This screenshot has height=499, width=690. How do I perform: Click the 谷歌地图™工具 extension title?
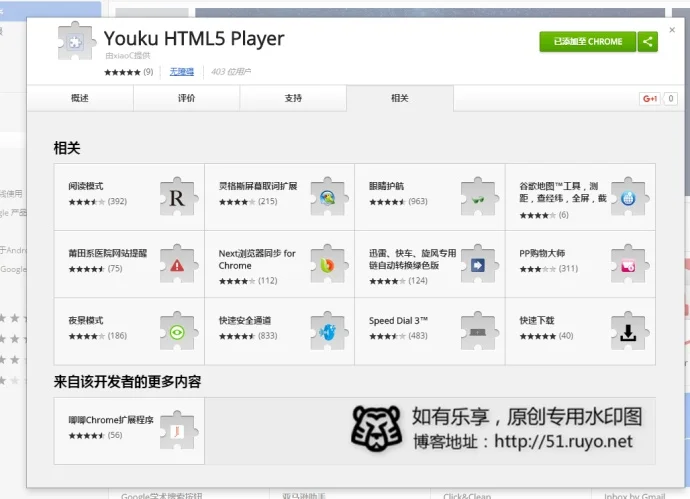click(x=563, y=192)
